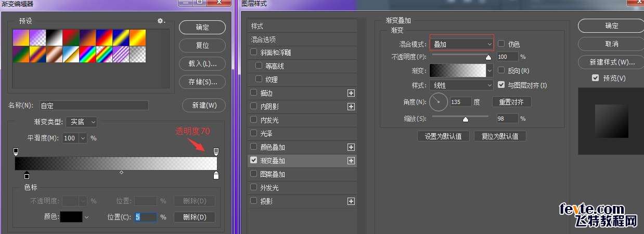Select the blue-red-yellow gradient preset
This screenshot has height=234, width=644.
(x=104, y=37)
